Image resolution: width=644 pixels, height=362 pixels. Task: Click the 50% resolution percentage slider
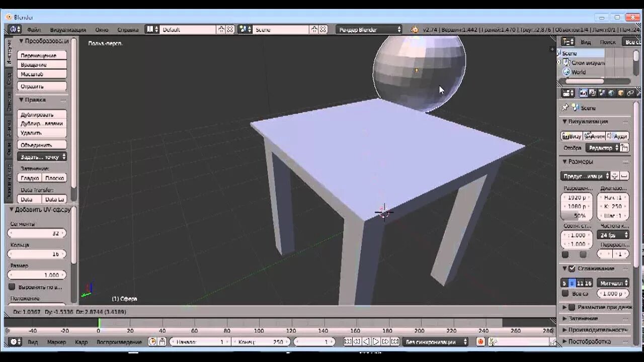(x=577, y=216)
